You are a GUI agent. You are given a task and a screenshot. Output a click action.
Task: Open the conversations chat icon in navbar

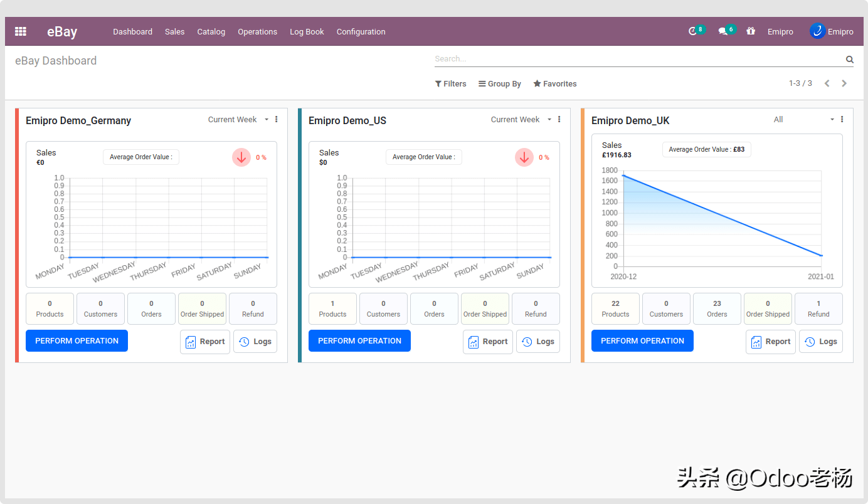click(723, 31)
